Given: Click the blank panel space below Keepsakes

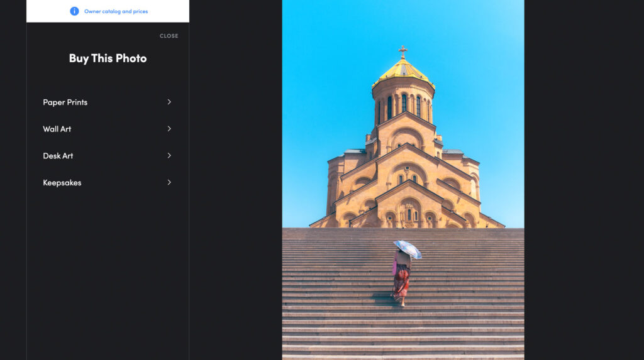Looking at the screenshot, I should [x=108, y=276].
